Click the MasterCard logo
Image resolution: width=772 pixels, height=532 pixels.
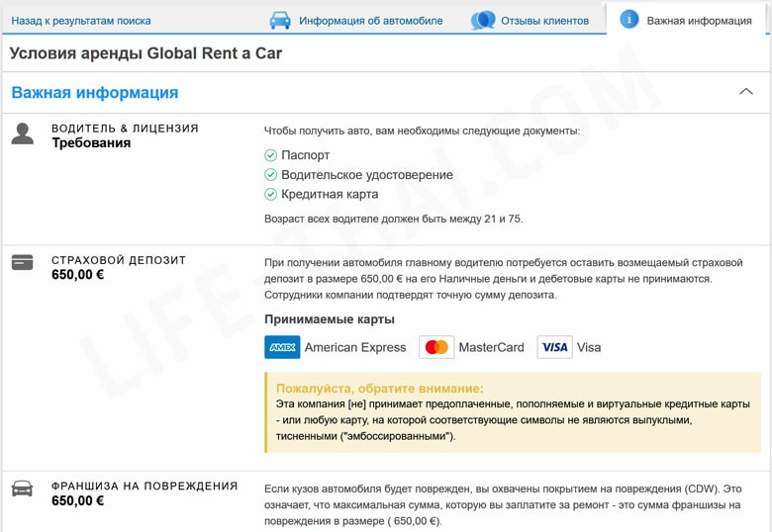435,347
